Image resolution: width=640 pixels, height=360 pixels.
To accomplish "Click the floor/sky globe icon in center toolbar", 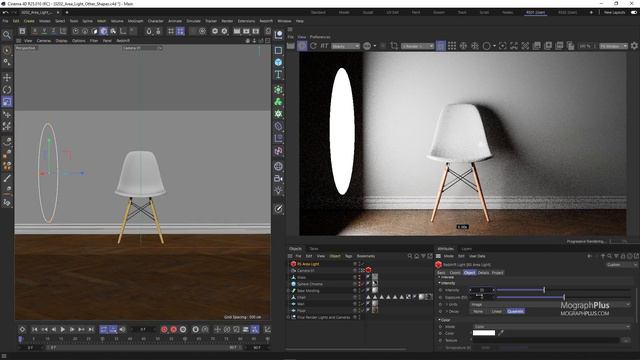I will click(278, 166).
